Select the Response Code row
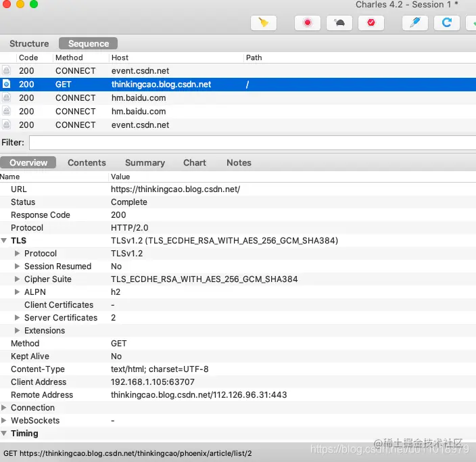 click(x=238, y=214)
